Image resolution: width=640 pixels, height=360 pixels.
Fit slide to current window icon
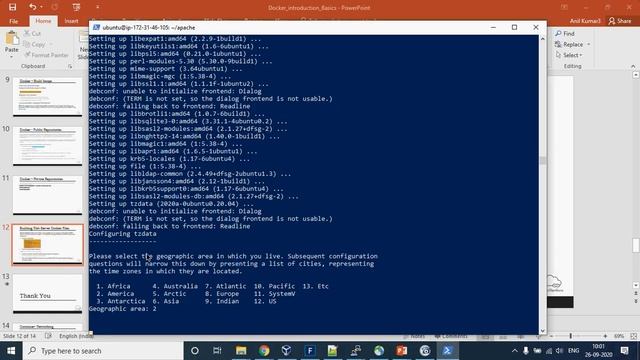[x=633, y=336]
